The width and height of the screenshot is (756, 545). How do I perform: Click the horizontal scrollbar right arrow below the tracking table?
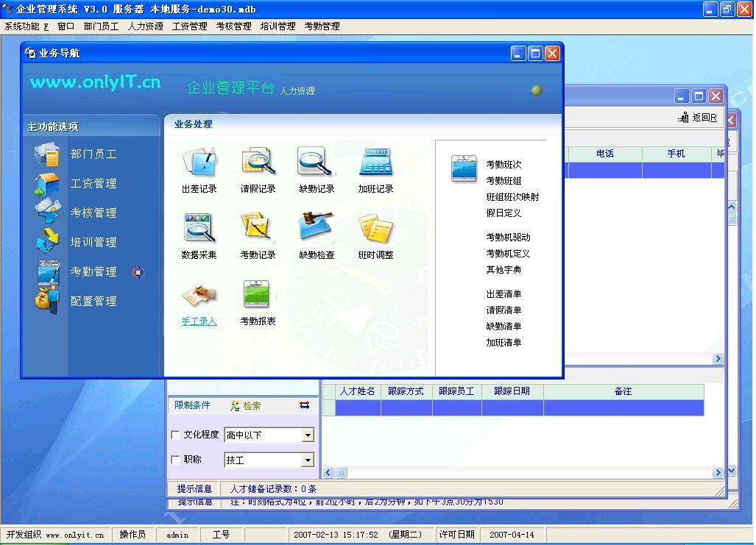pos(718,473)
